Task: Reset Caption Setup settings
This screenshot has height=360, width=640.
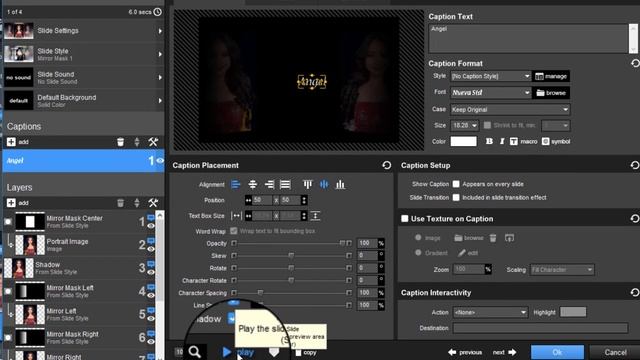Action: (x=635, y=165)
